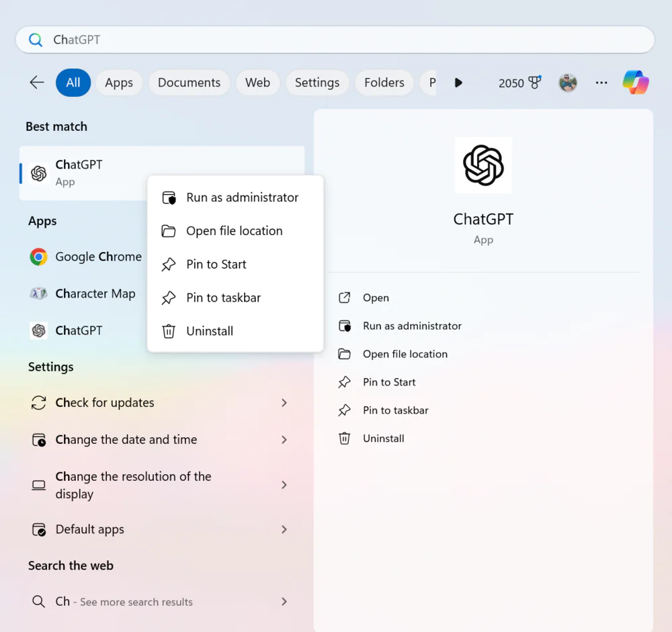Click the pin icon beside details pane Pin to Start
The width and height of the screenshot is (672, 632).
tap(344, 382)
